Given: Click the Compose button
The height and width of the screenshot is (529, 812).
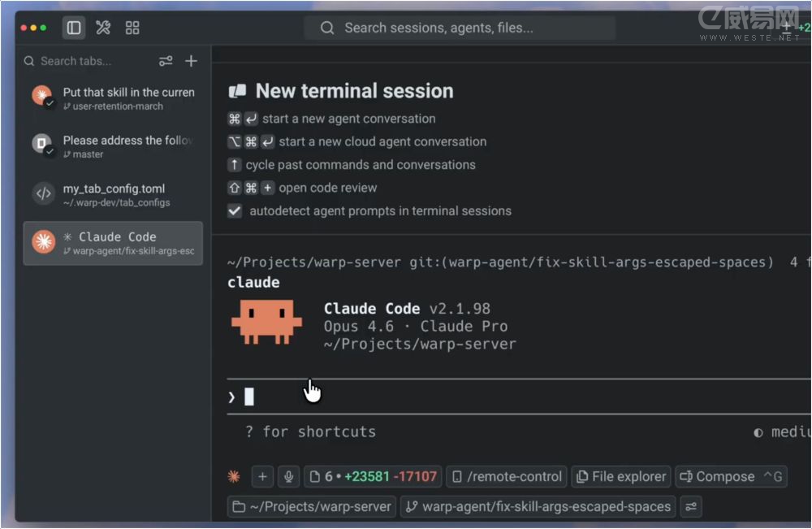Looking at the screenshot, I should [x=732, y=477].
